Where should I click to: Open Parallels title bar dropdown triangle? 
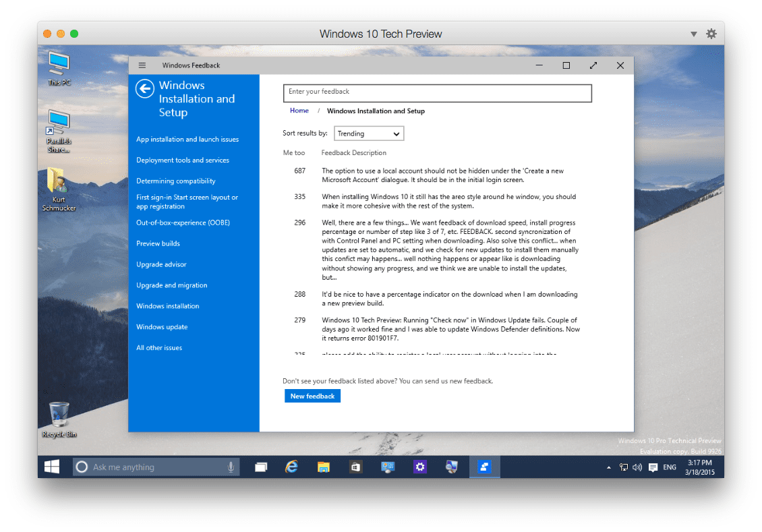(x=693, y=34)
